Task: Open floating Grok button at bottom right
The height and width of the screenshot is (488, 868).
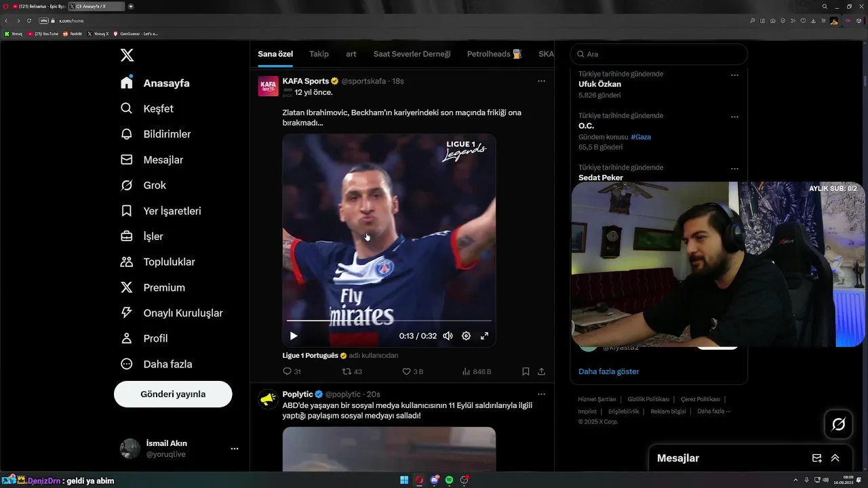Action: (x=839, y=424)
